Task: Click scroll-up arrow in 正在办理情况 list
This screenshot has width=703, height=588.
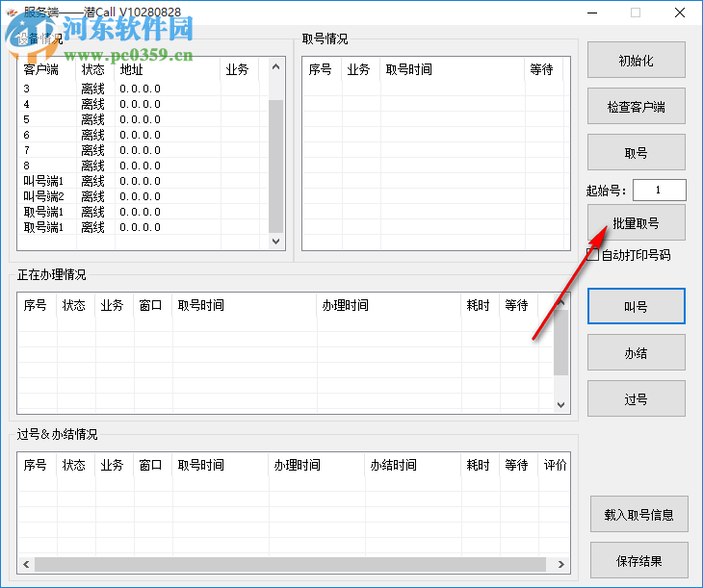Action: pyautogui.click(x=560, y=302)
